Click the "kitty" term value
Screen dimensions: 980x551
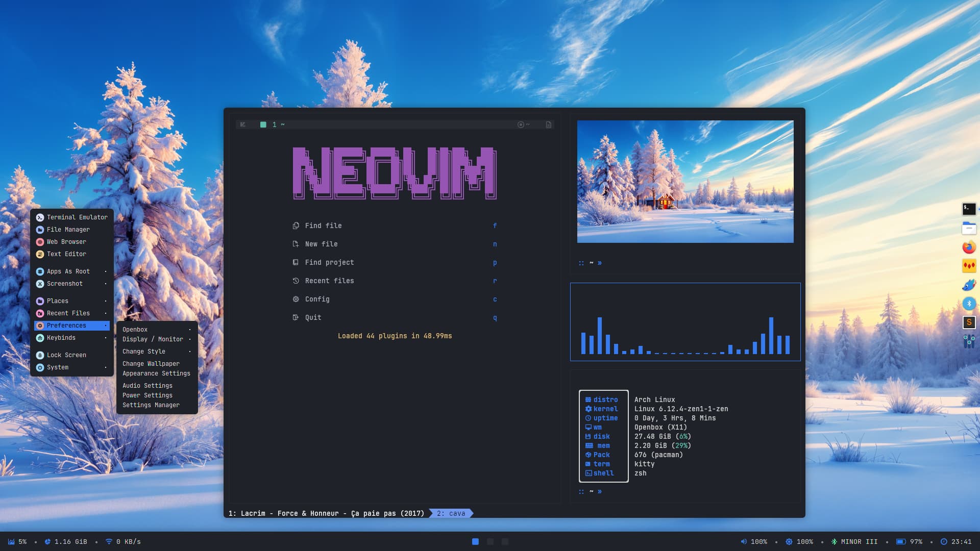(644, 464)
